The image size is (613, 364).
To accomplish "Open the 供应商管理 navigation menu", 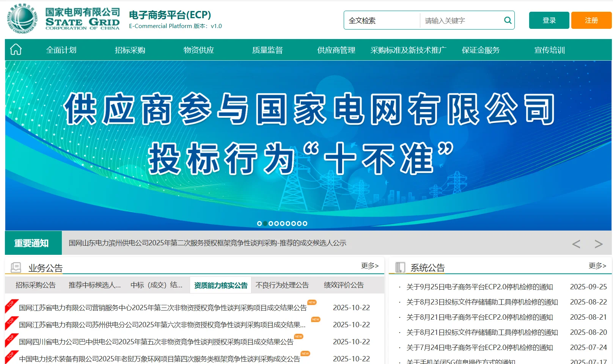I will pos(336,50).
